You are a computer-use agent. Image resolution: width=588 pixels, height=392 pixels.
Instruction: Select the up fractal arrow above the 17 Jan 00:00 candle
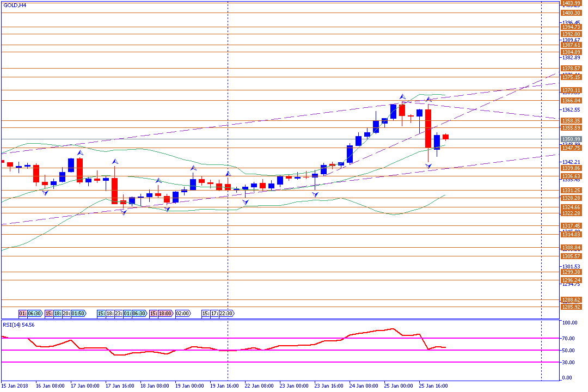point(80,152)
